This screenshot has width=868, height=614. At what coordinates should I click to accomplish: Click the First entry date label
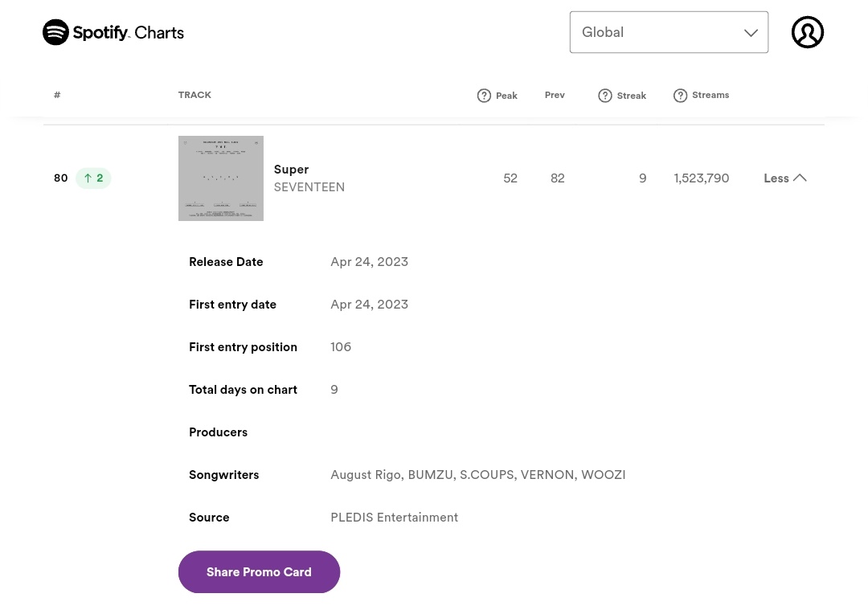click(232, 305)
